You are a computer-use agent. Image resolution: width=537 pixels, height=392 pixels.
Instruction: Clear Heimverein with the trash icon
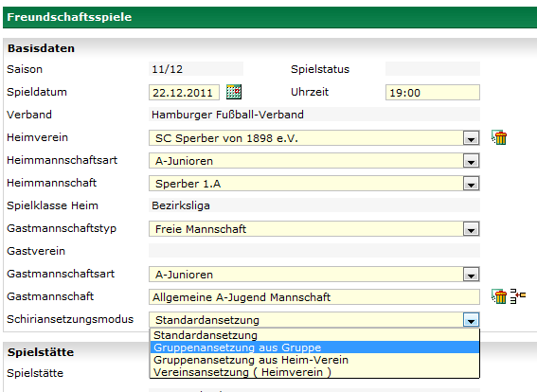pyautogui.click(x=499, y=137)
